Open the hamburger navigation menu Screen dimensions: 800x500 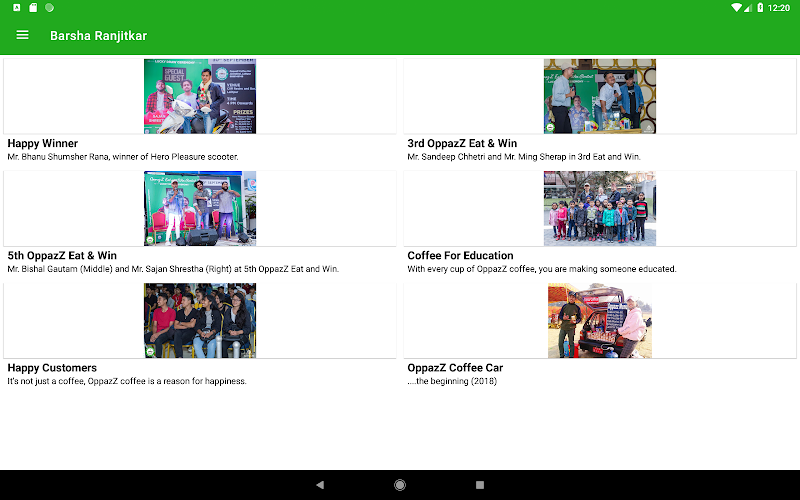pos(22,35)
